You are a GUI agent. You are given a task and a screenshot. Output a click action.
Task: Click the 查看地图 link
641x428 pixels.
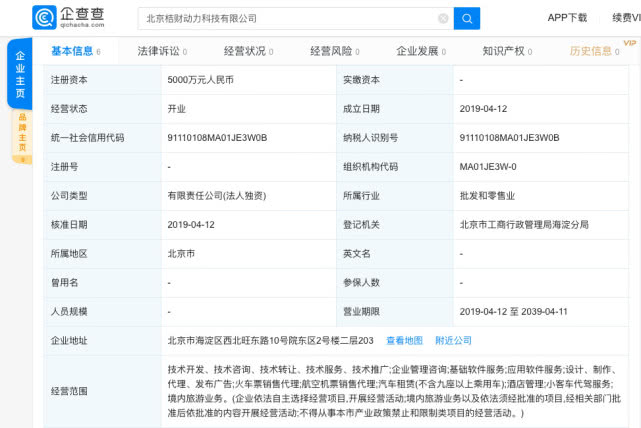tap(404, 341)
